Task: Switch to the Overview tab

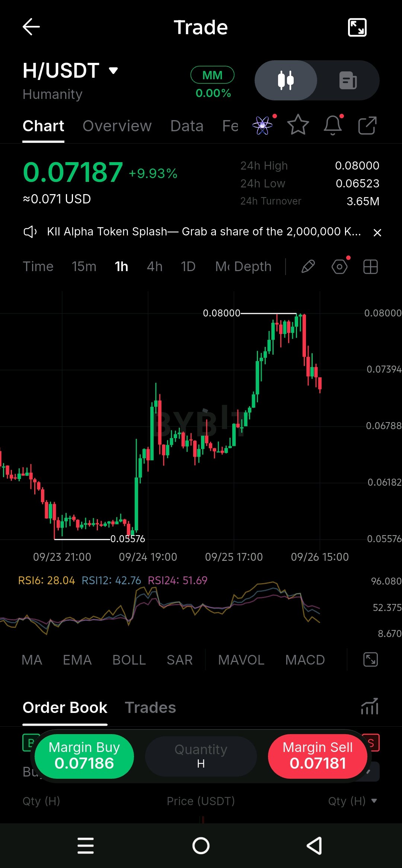Action: (x=117, y=126)
